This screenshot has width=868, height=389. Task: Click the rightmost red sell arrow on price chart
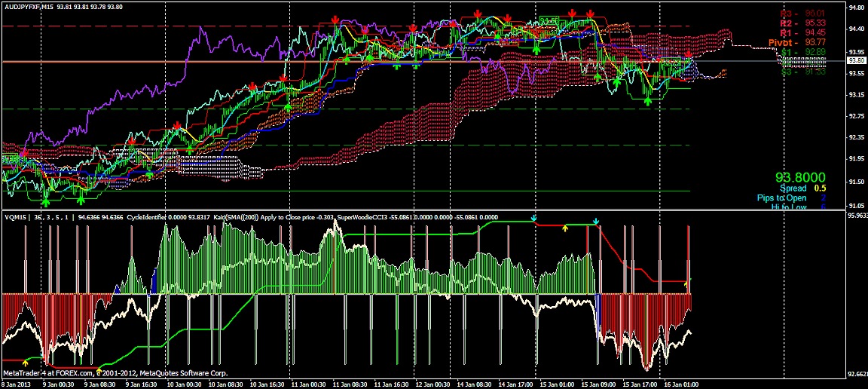coord(688,56)
